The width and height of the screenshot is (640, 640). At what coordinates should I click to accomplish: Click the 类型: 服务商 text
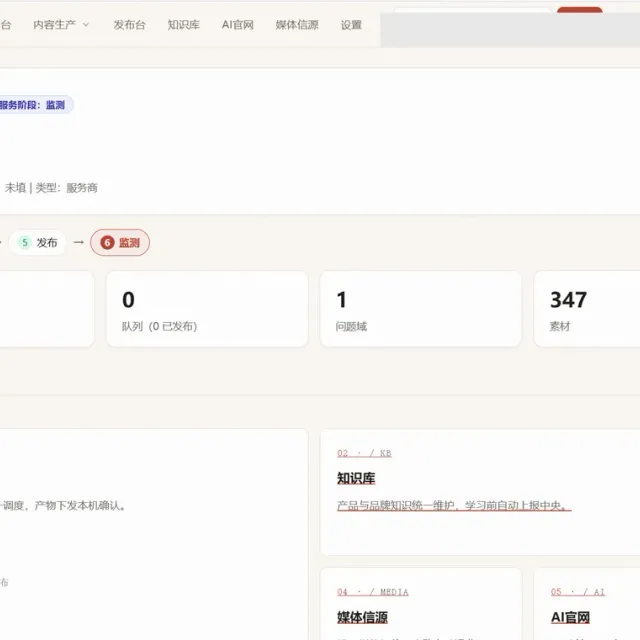click(67, 188)
